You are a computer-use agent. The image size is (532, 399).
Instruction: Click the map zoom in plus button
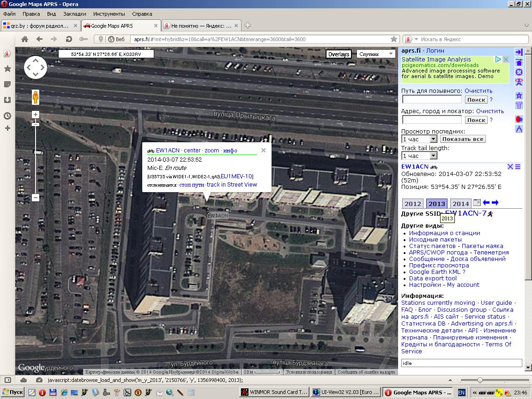tap(36, 115)
